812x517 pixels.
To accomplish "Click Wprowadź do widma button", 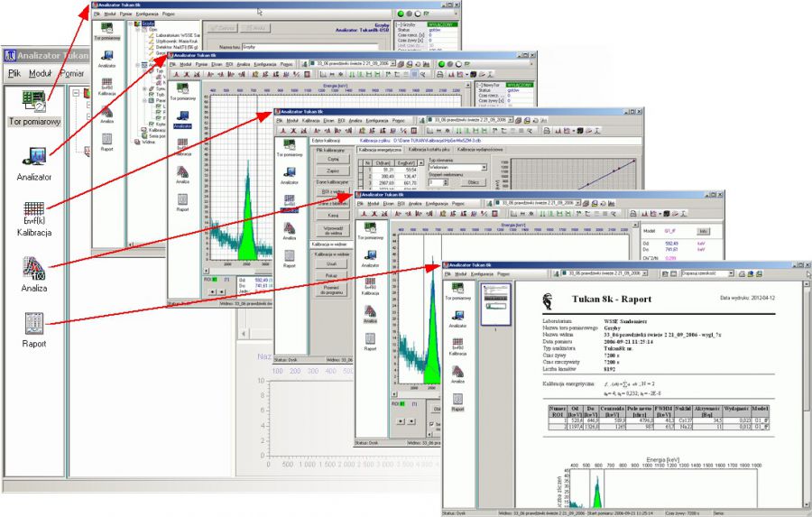I will point(332,230).
